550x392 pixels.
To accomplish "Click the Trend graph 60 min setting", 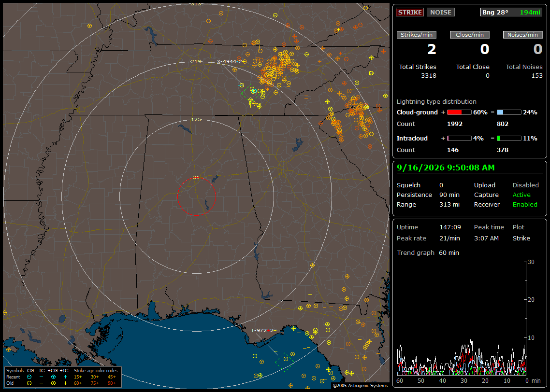I will pos(428,252).
